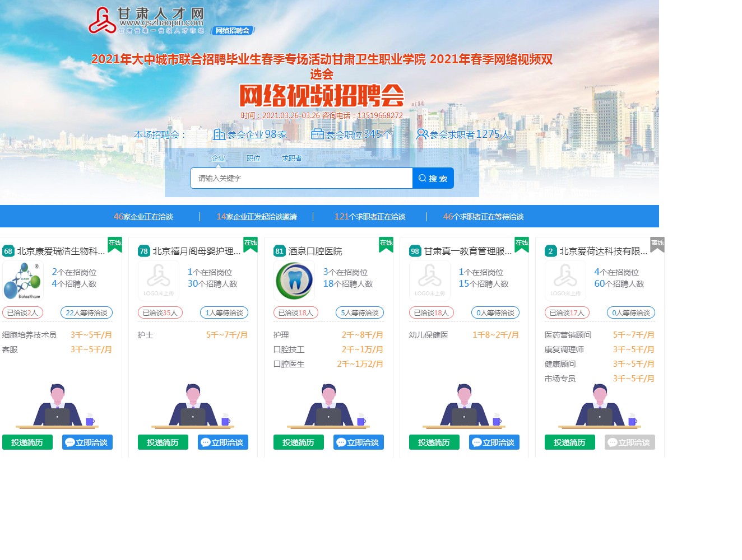Click the magnifier search button
The height and width of the screenshot is (560, 742).
pos(433,178)
